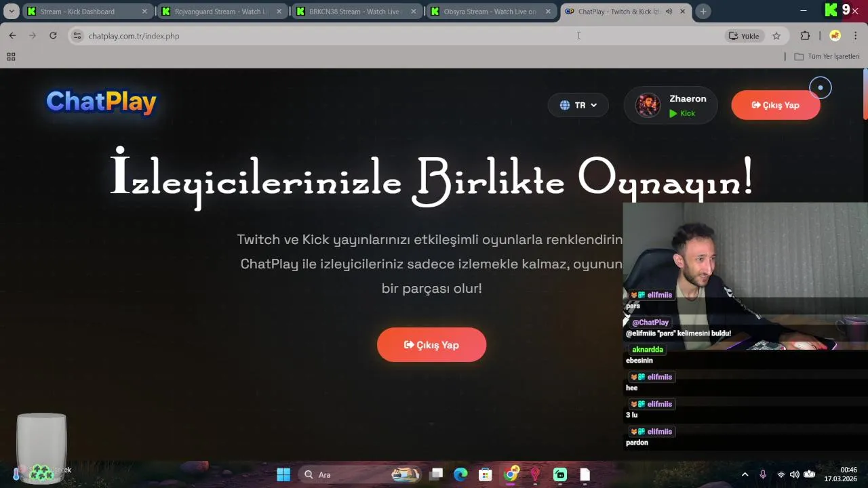868x488 pixels.
Task: Open the weather widget in the taskbar
Action: point(42,472)
